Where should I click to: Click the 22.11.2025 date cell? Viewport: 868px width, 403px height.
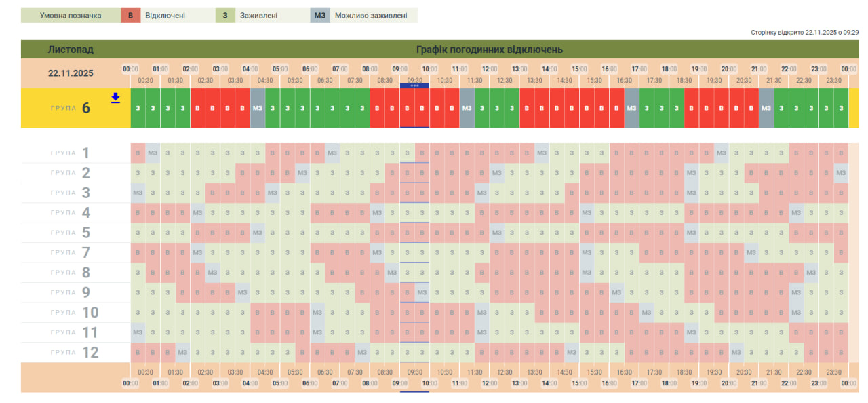71,73
